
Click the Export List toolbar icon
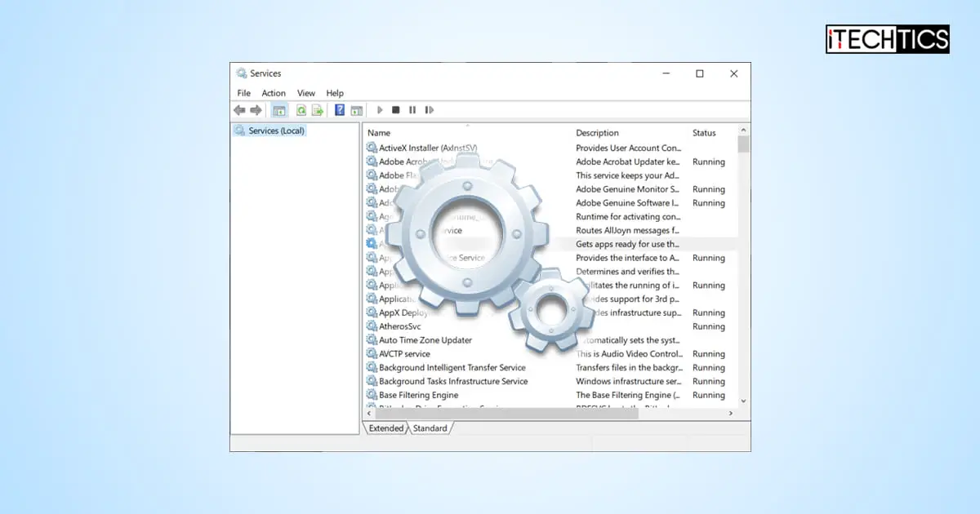point(318,110)
